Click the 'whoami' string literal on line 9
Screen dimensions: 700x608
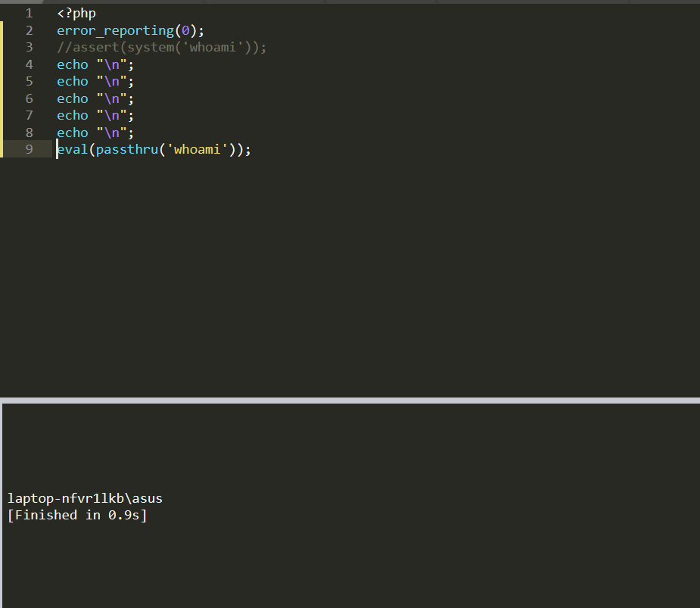195,149
